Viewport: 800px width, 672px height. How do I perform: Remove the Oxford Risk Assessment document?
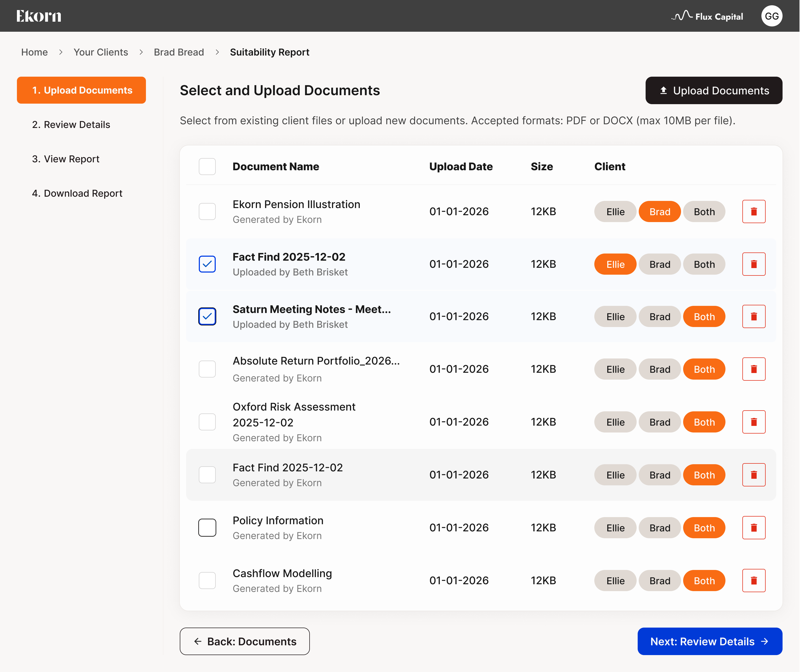753,422
